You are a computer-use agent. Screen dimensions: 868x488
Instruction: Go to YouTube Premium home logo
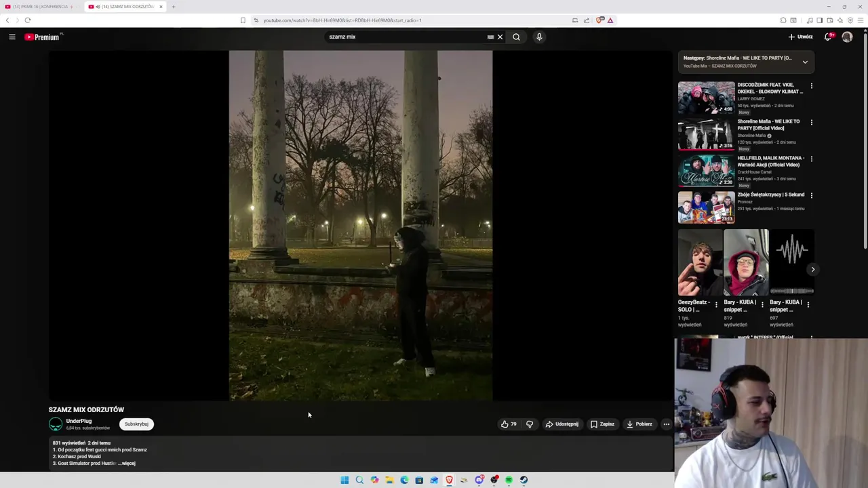[x=43, y=37]
